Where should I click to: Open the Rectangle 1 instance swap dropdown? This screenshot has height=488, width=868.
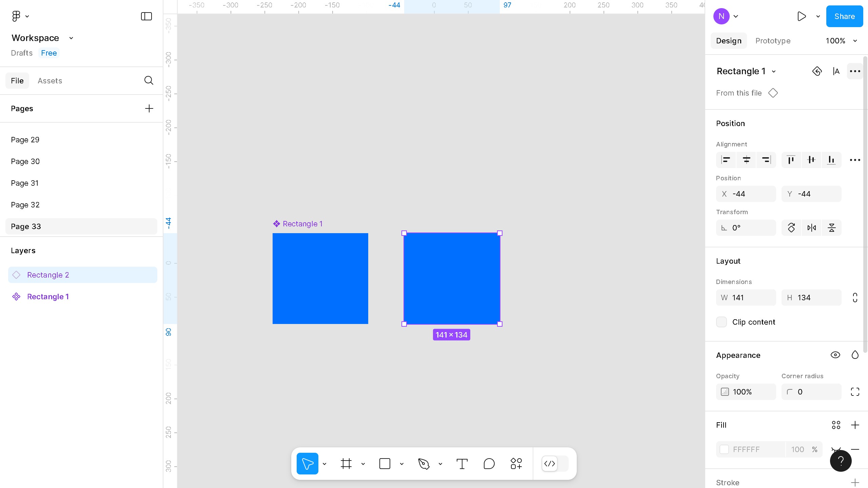(774, 71)
